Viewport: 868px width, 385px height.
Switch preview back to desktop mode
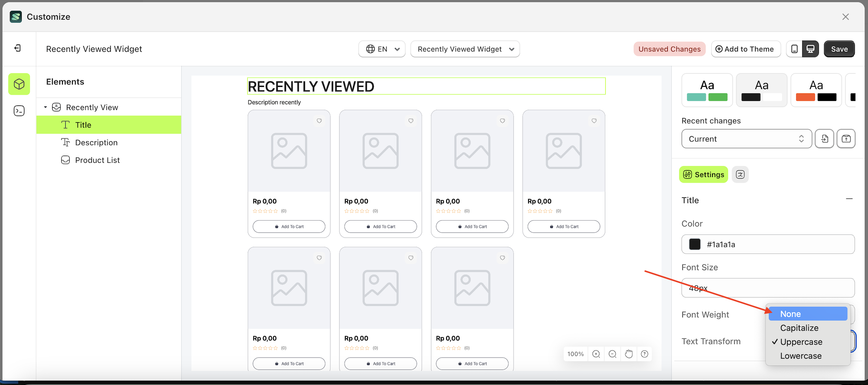pos(811,49)
